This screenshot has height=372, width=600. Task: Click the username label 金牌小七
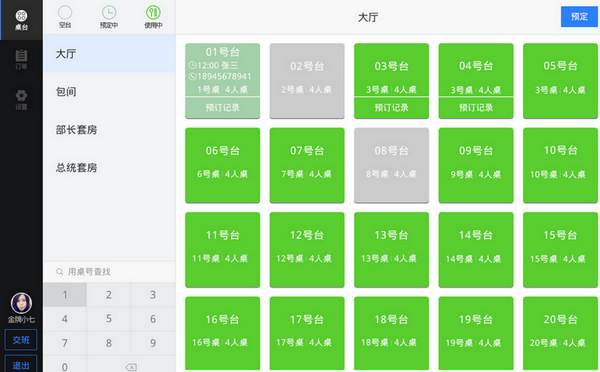(x=21, y=320)
